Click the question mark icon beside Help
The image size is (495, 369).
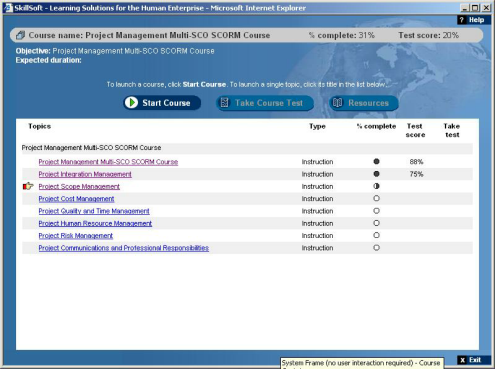[x=462, y=20]
